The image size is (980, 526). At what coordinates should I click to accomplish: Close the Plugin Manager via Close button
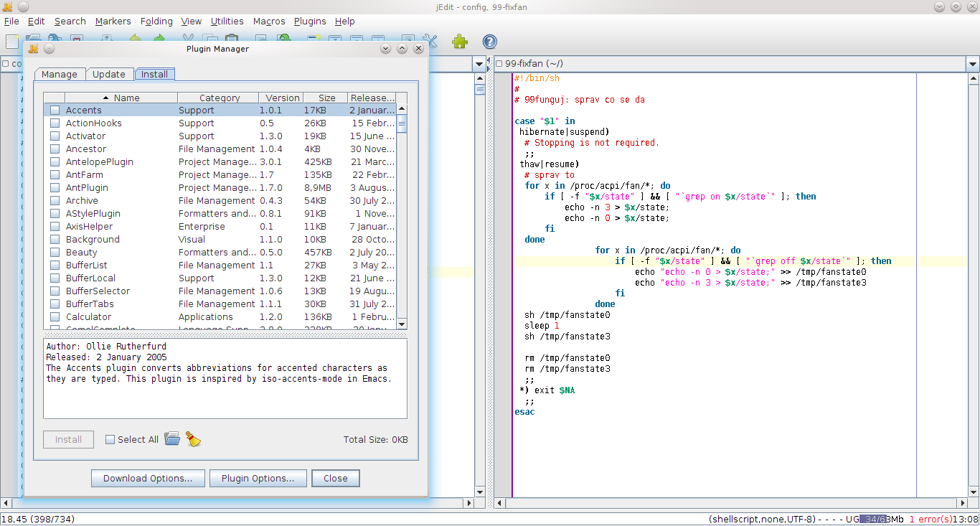[336, 478]
